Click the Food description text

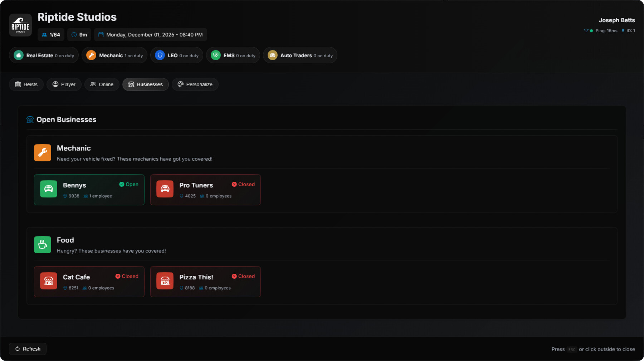(111, 251)
